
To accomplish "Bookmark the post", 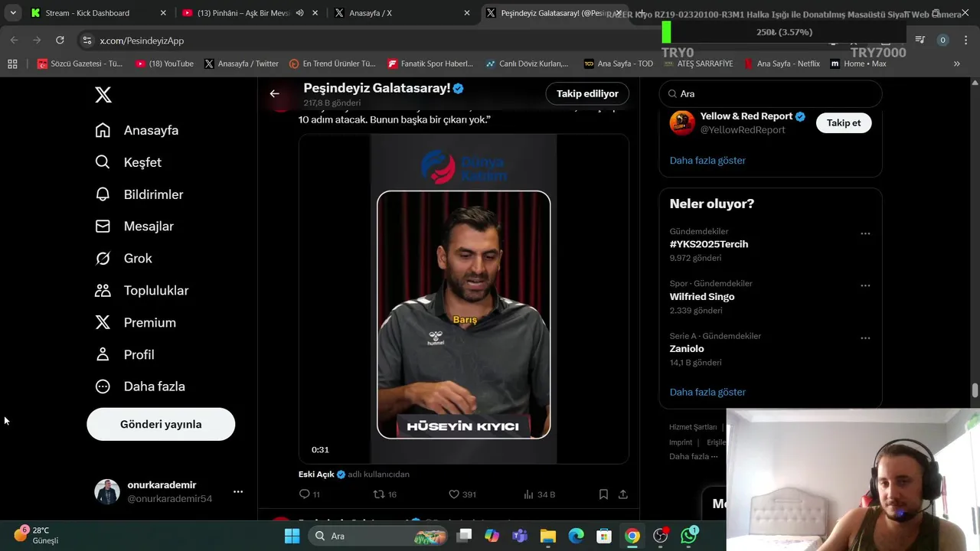I will (x=603, y=494).
